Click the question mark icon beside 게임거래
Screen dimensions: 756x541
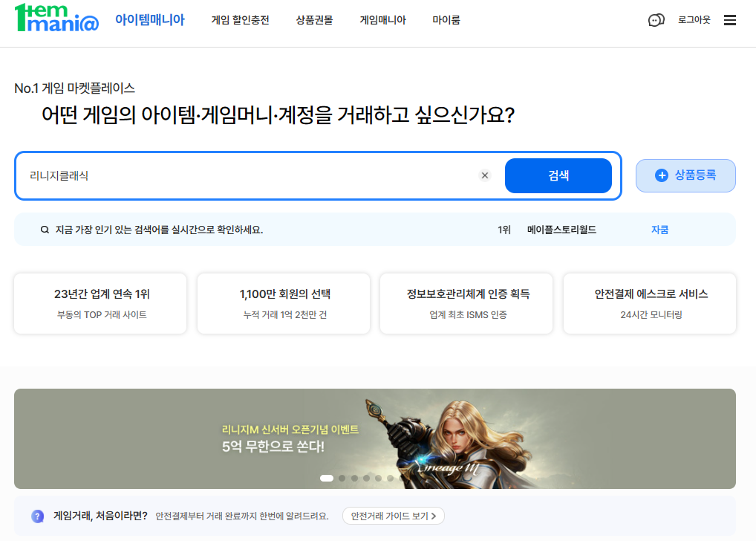[x=38, y=516]
